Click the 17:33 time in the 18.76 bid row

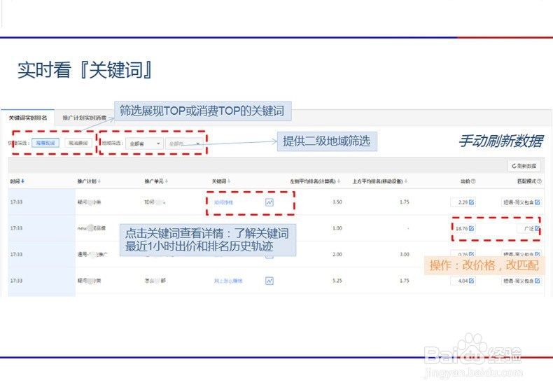[16, 228]
